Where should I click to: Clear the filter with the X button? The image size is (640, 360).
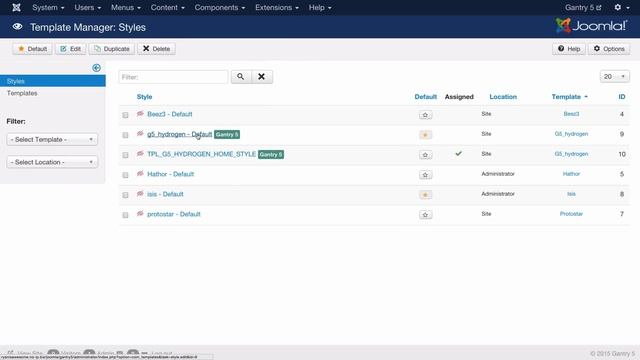point(262,77)
